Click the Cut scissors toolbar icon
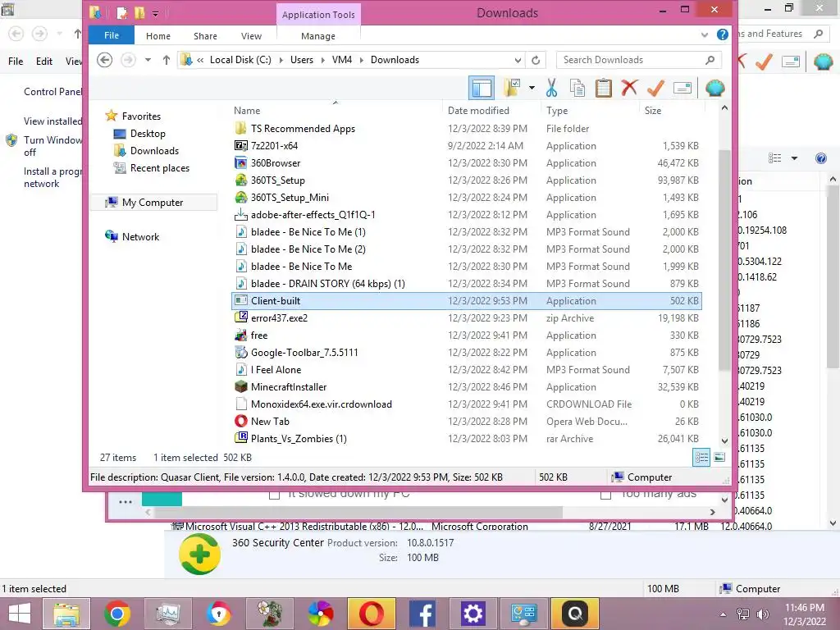 (551, 88)
